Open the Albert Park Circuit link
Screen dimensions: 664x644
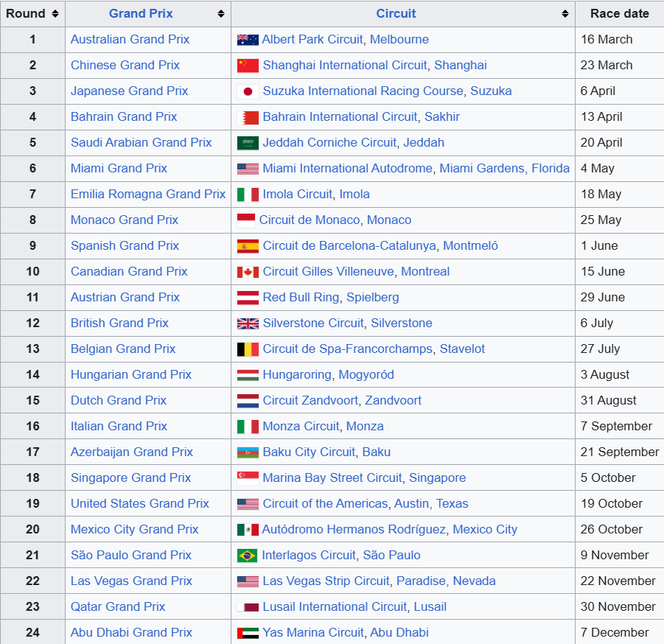[x=312, y=39]
